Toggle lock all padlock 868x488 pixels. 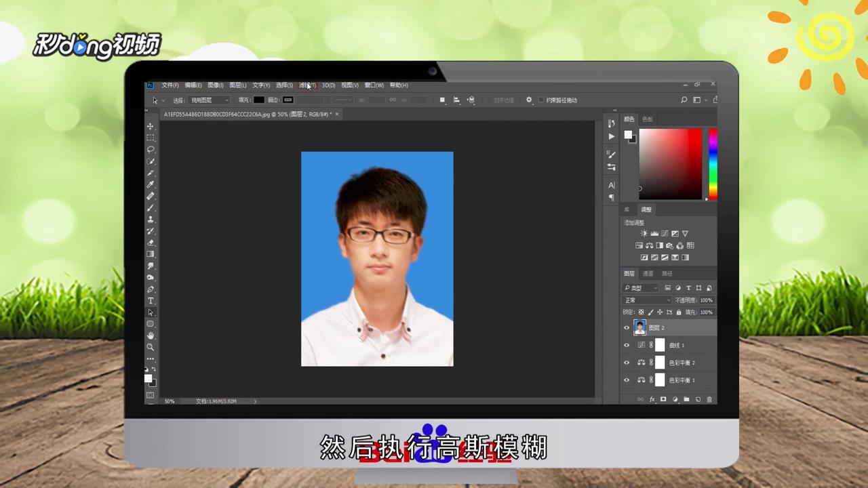(679, 312)
